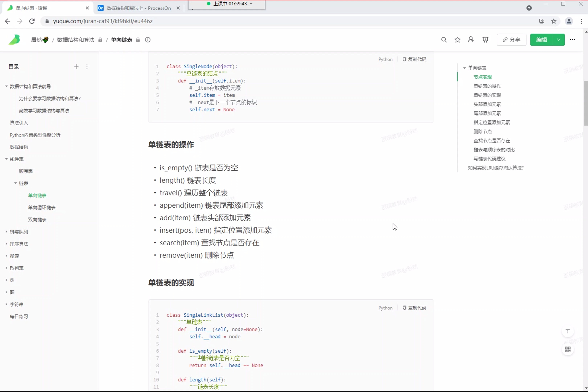Copy code of the SingleNode code block
The height and width of the screenshot is (392, 588).
pos(415,59)
